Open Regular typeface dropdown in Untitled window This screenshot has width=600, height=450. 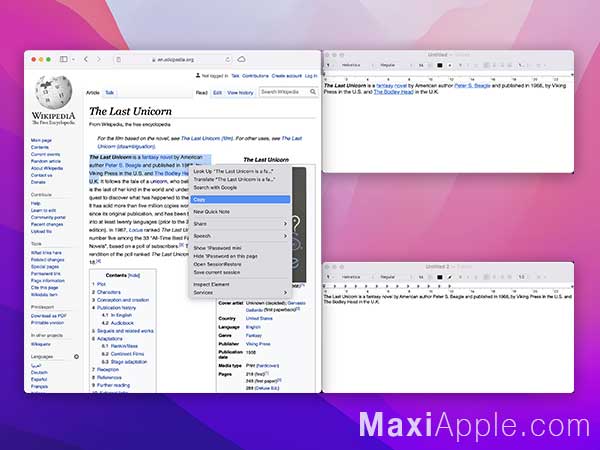click(x=394, y=65)
